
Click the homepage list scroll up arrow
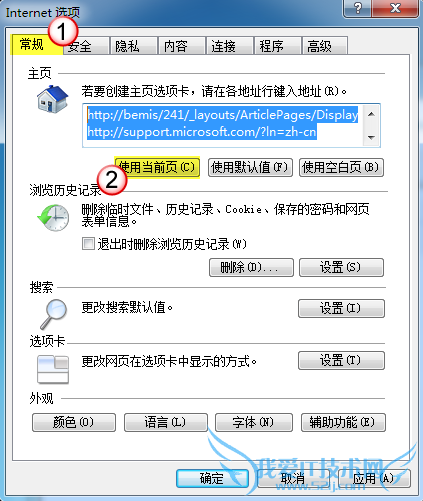click(371, 114)
